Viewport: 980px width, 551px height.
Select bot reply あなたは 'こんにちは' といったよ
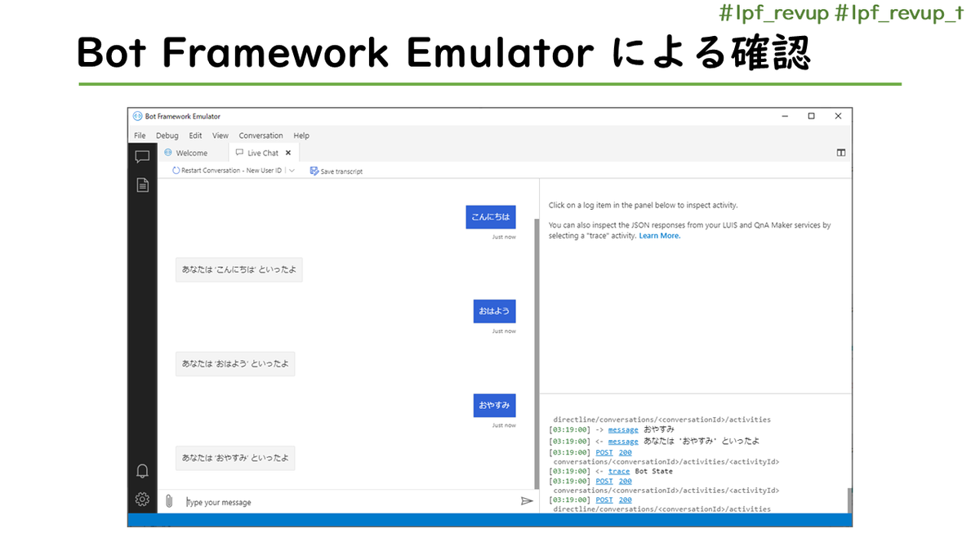tap(238, 269)
